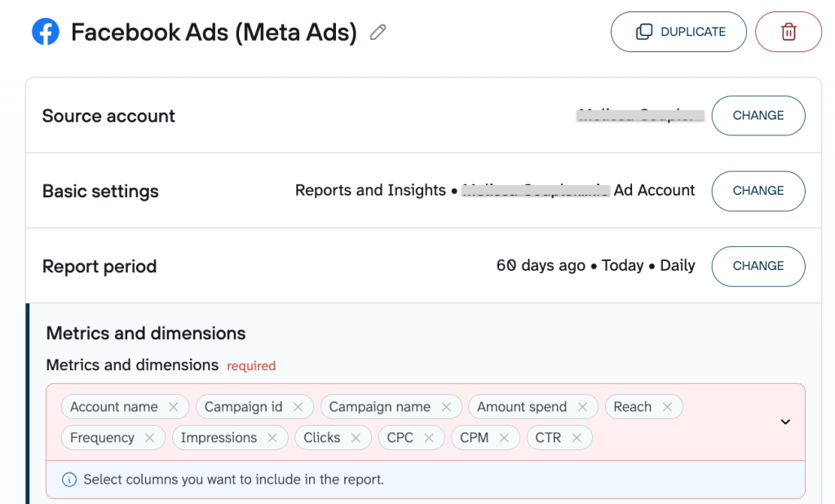Remove the Amount spend tag
Image resolution: width=835 pixels, height=504 pixels.
(582, 407)
